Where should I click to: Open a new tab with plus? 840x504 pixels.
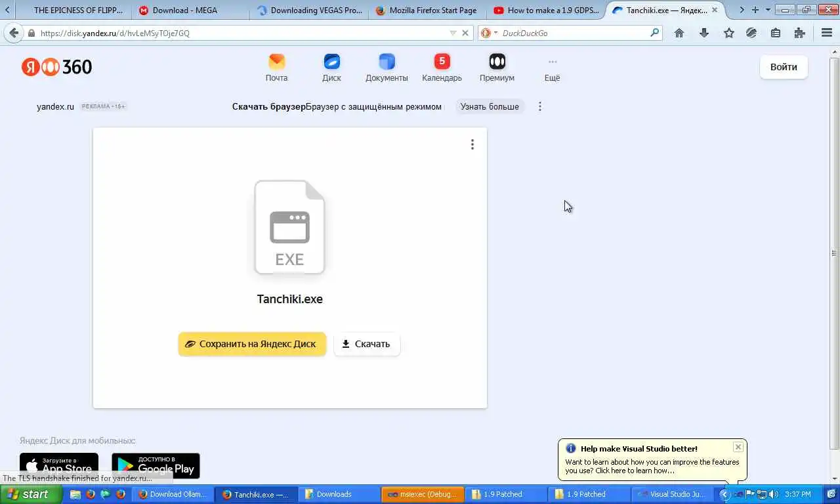click(x=755, y=10)
